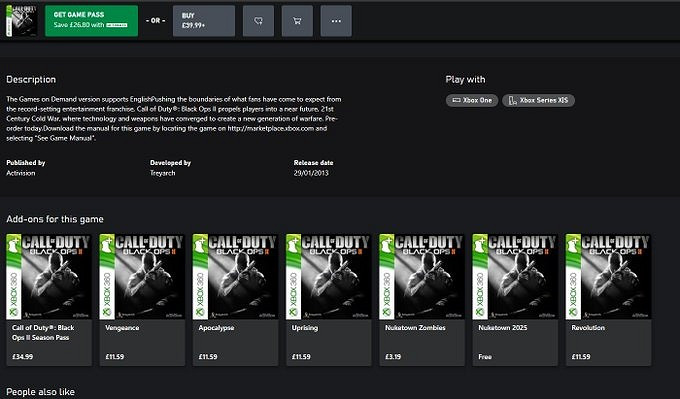Screen dimensions: 680x399
Task: Select the Xbox One platform tag
Action: coord(472,100)
